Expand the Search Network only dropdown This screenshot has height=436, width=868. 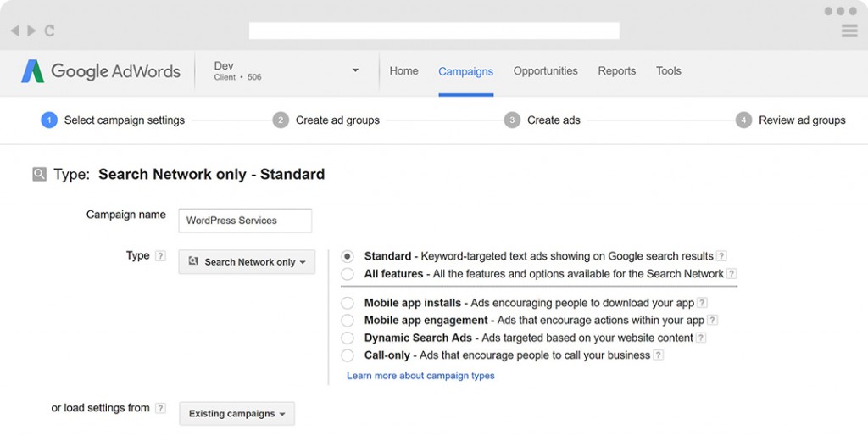pyautogui.click(x=247, y=262)
